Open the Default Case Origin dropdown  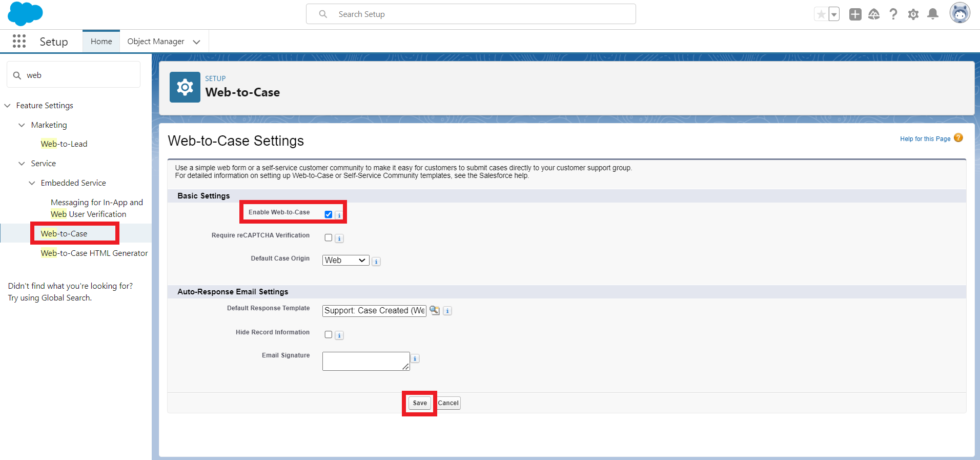[x=345, y=261]
